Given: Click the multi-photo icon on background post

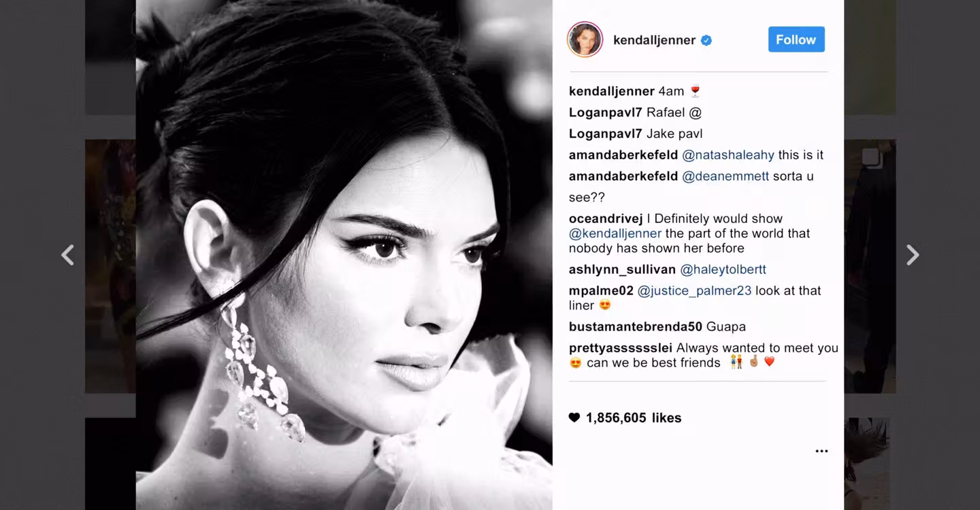Looking at the screenshot, I should [872, 158].
